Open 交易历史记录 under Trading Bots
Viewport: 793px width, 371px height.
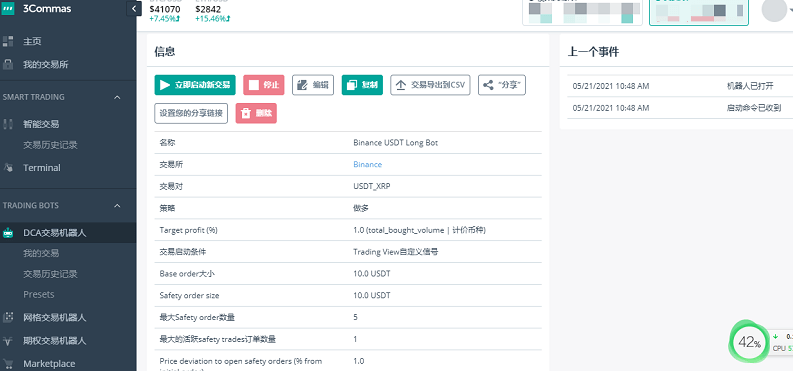tap(50, 274)
